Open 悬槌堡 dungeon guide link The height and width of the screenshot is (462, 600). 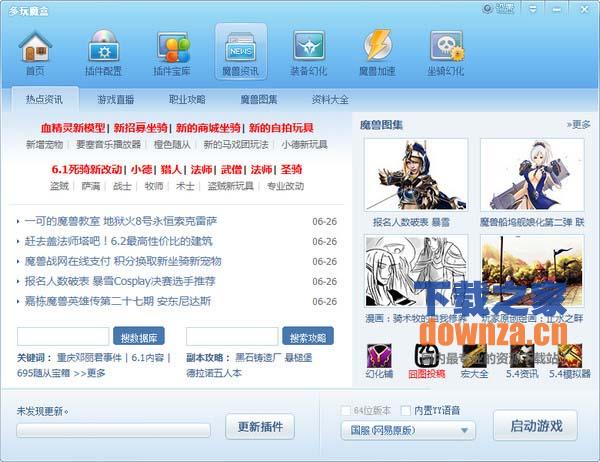tap(298, 358)
